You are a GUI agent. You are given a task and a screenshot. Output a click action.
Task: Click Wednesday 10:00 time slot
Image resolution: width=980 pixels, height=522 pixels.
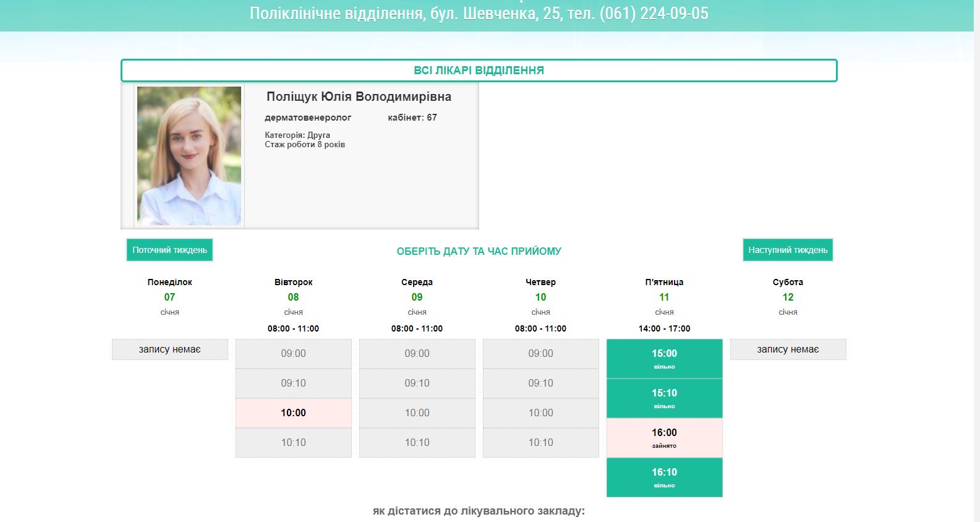point(417,413)
